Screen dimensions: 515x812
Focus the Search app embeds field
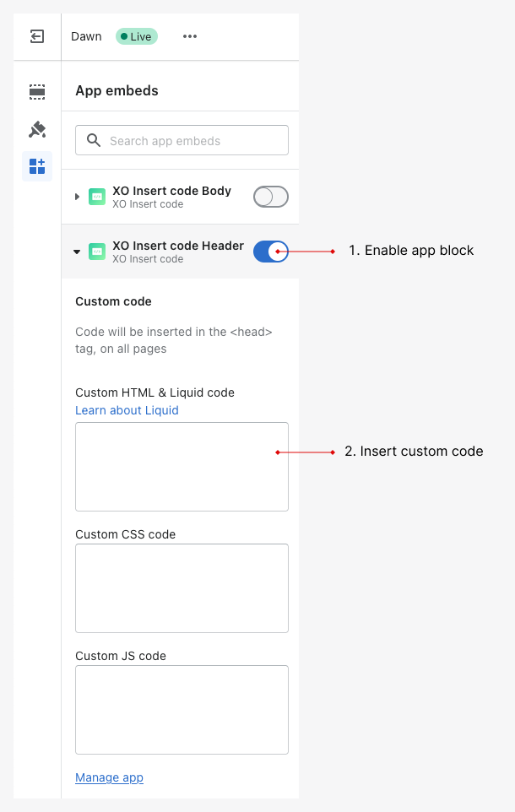(190, 141)
